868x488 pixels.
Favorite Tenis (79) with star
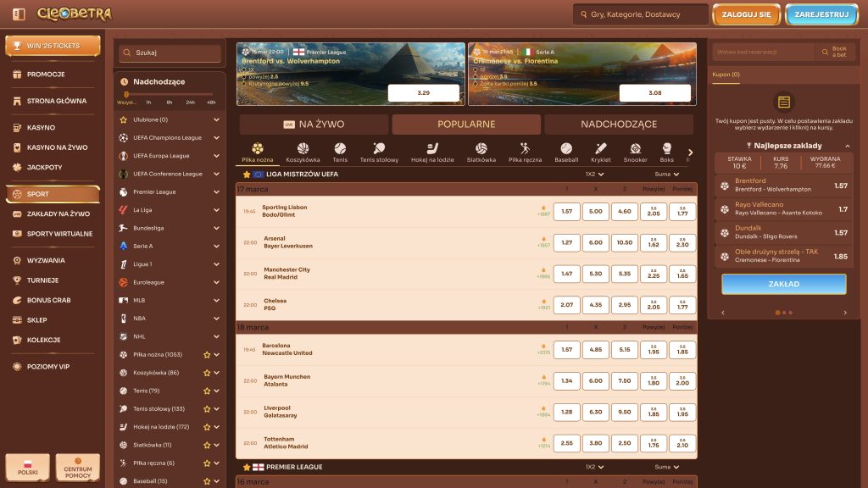click(x=207, y=391)
